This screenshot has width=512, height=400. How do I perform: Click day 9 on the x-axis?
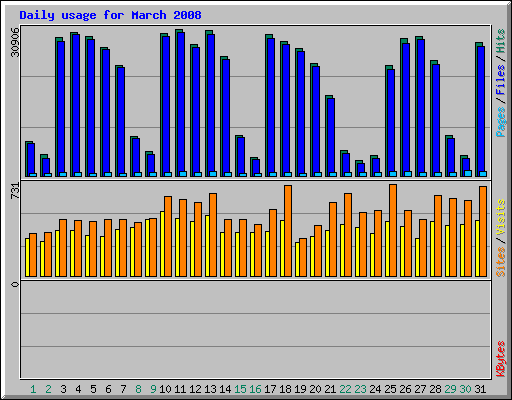[153, 389]
